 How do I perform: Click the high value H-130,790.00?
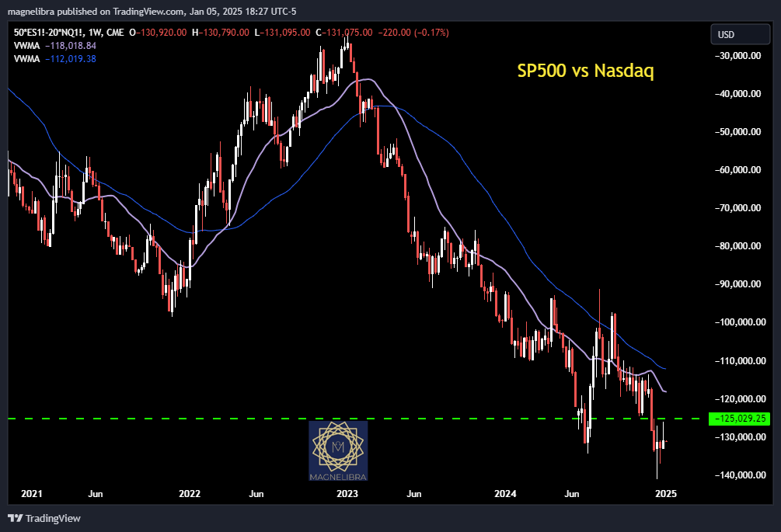[221, 33]
